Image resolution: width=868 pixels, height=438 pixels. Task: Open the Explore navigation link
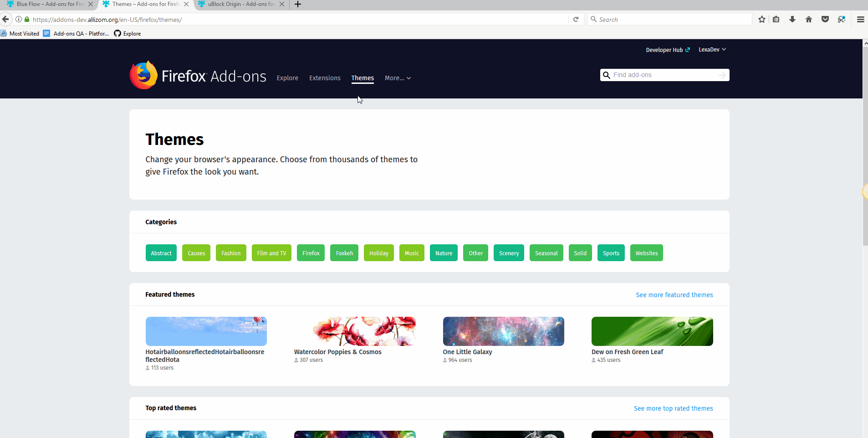(287, 78)
